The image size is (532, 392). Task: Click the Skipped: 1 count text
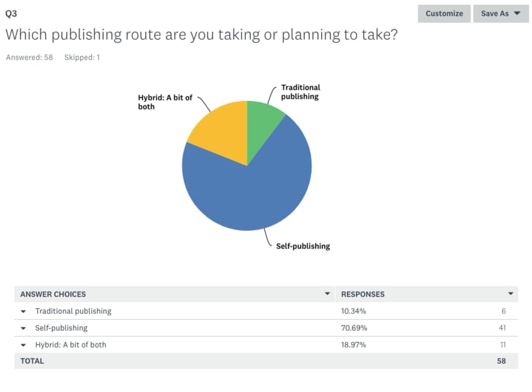(82, 57)
